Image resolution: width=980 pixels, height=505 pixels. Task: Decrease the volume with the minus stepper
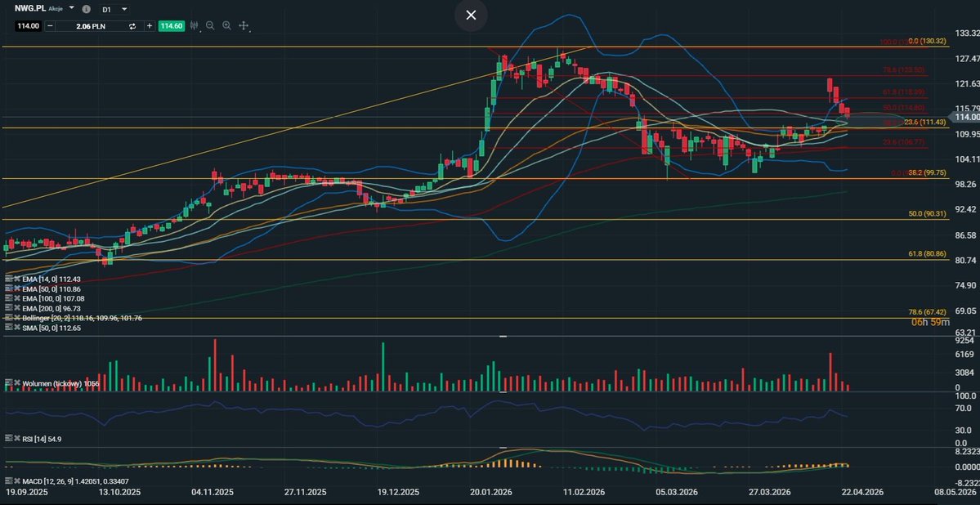click(x=50, y=25)
